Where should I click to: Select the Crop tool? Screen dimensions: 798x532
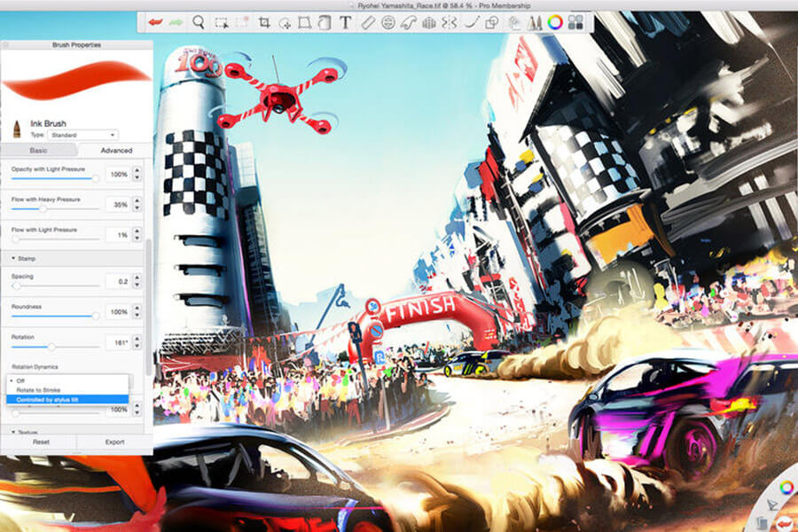(263, 22)
